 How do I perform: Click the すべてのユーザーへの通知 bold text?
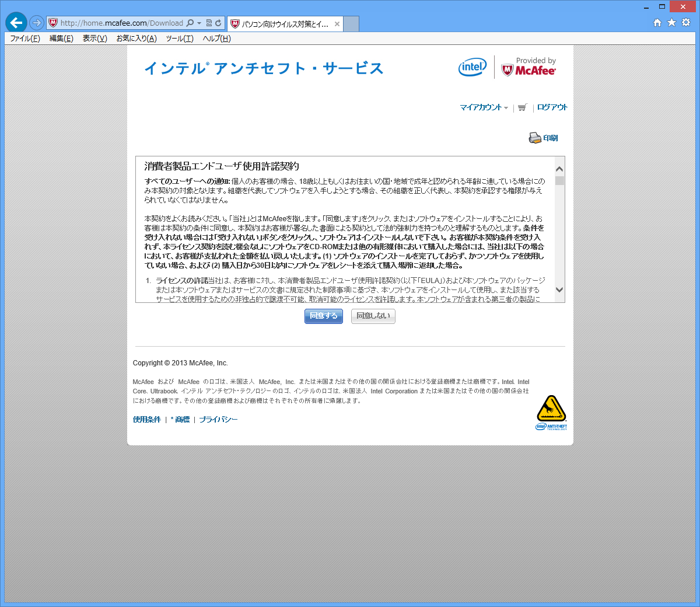point(187,182)
